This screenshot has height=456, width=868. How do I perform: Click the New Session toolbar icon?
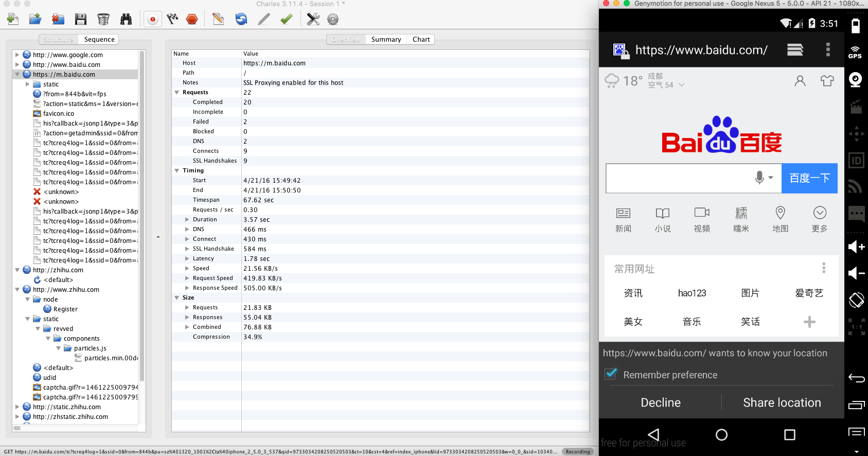pos(13,20)
